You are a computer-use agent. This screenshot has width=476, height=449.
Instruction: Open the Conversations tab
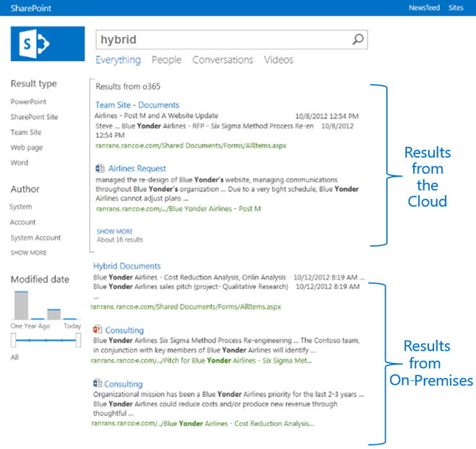click(223, 60)
